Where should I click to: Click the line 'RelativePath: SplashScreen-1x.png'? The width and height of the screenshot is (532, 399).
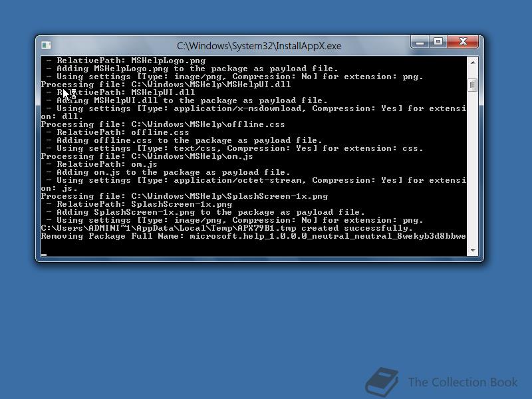point(139,204)
